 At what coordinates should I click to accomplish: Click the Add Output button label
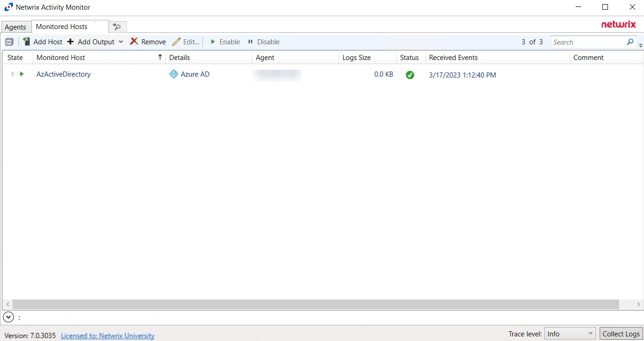[x=96, y=42]
